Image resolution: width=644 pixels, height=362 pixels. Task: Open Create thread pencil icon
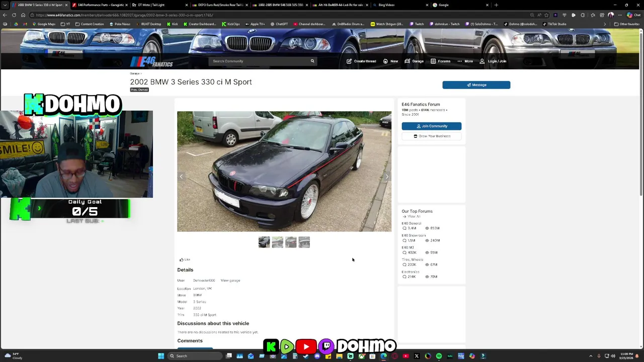(x=349, y=61)
